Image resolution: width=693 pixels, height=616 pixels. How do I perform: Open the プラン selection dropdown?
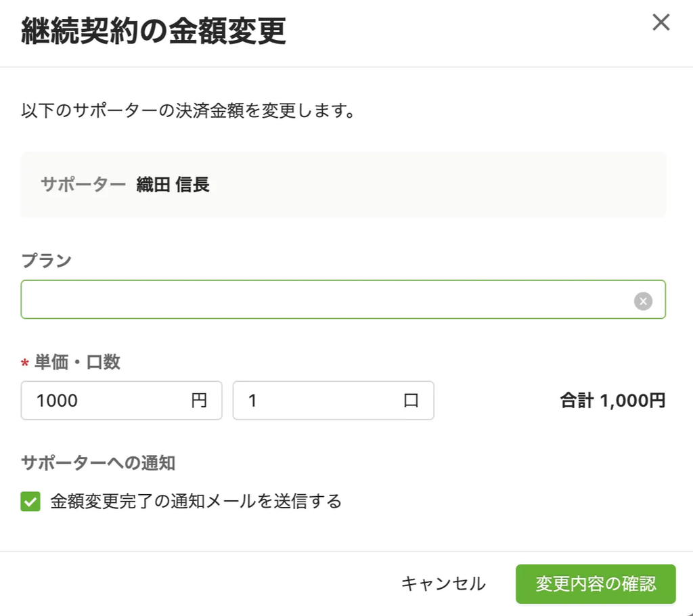coord(327,299)
